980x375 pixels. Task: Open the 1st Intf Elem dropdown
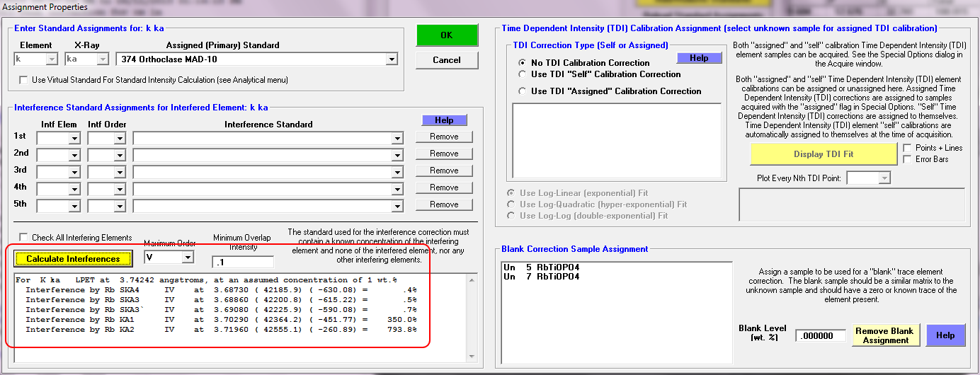(74, 137)
